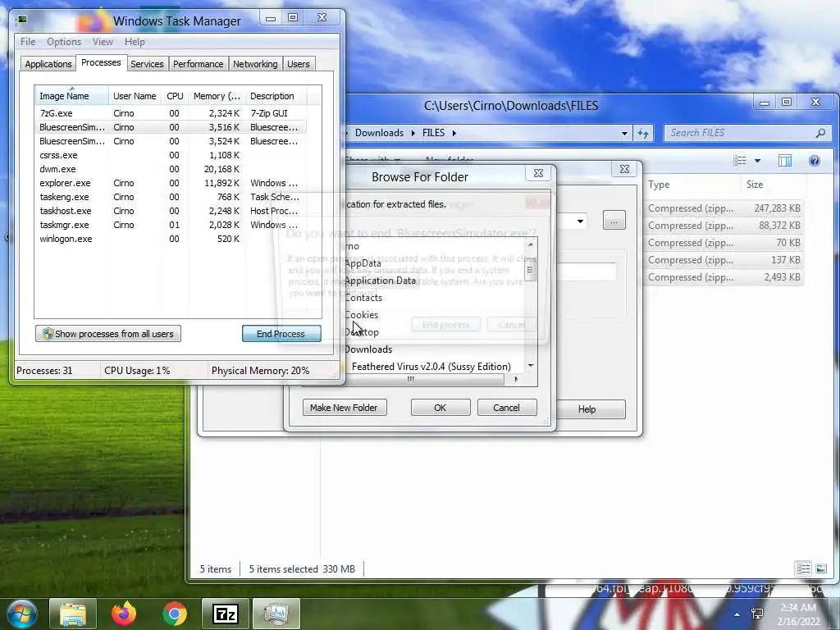Open extract path dropdown arrow
This screenshot has height=630, width=840.
point(580,221)
